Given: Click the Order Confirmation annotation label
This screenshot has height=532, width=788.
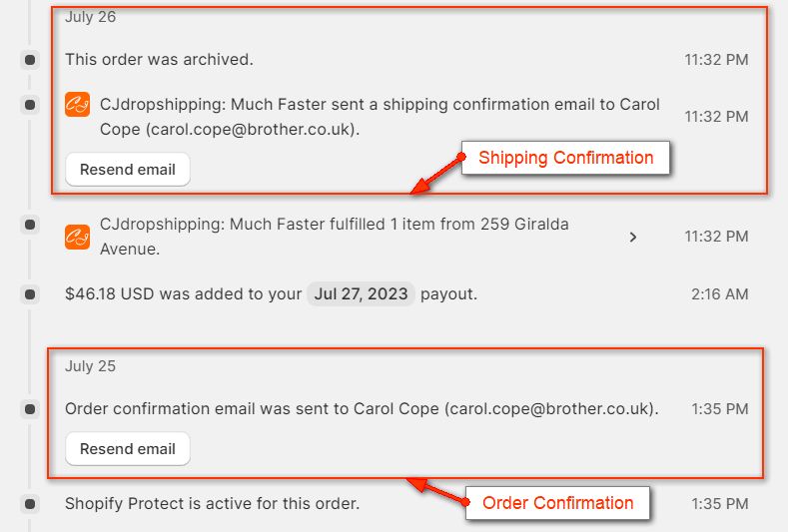Looking at the screenshot, I should point(557,503).
